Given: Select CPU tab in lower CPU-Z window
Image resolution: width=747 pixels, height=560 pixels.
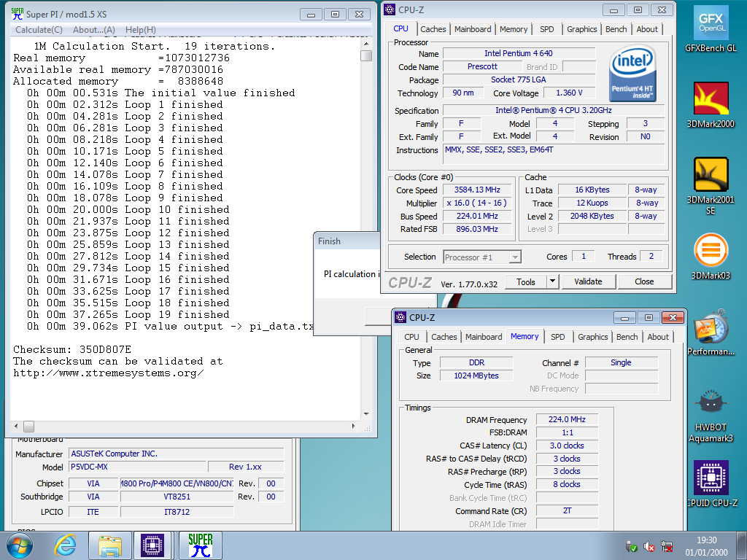Looking at the screenshot, I should click(411, 337).
